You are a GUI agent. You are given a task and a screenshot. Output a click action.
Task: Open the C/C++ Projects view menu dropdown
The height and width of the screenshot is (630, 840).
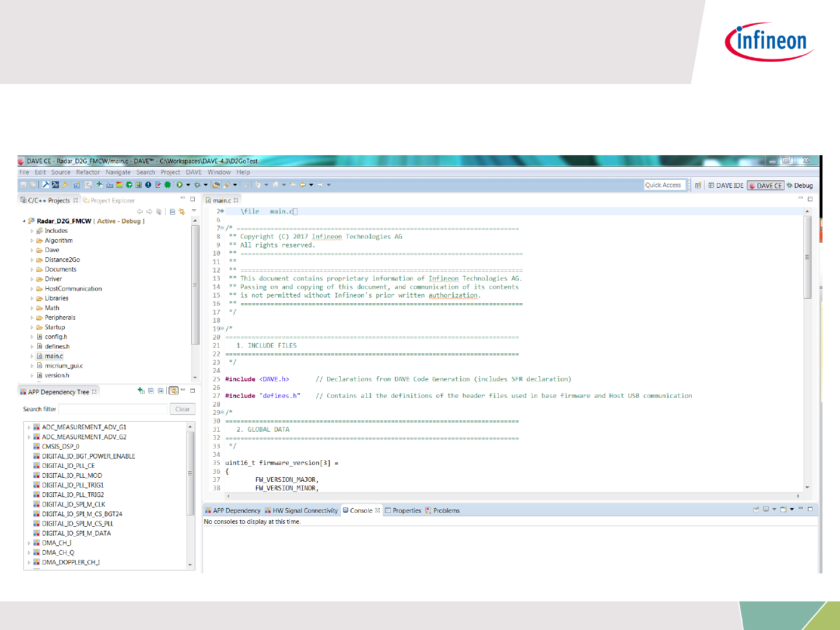[x=194, y=212]
